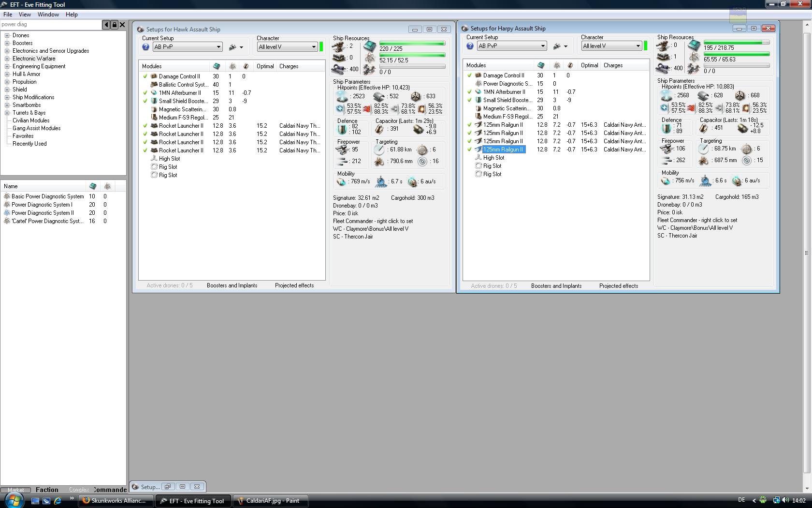
Task: Toggle Damage Control II checkmark in Harpy setup
Action: [469, 75]
